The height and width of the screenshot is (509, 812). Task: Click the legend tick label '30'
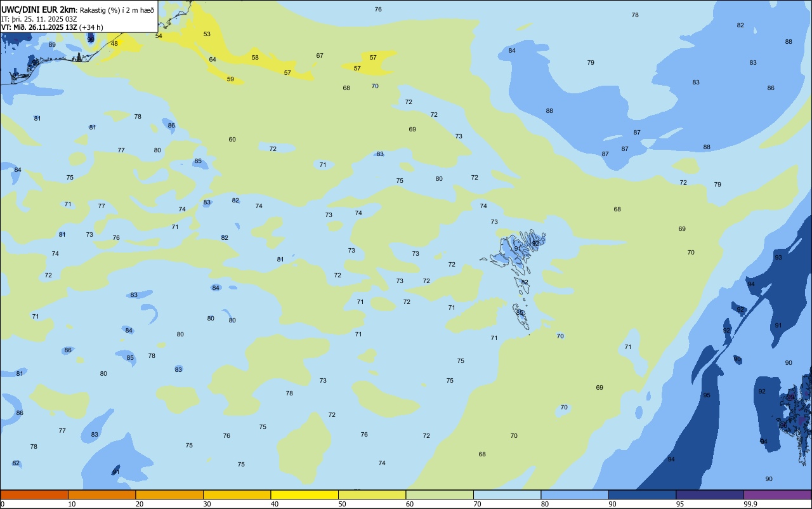point(207,504)
